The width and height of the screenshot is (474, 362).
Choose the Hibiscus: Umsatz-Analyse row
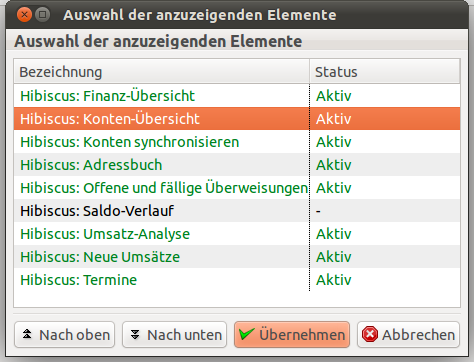coord(237,234)
